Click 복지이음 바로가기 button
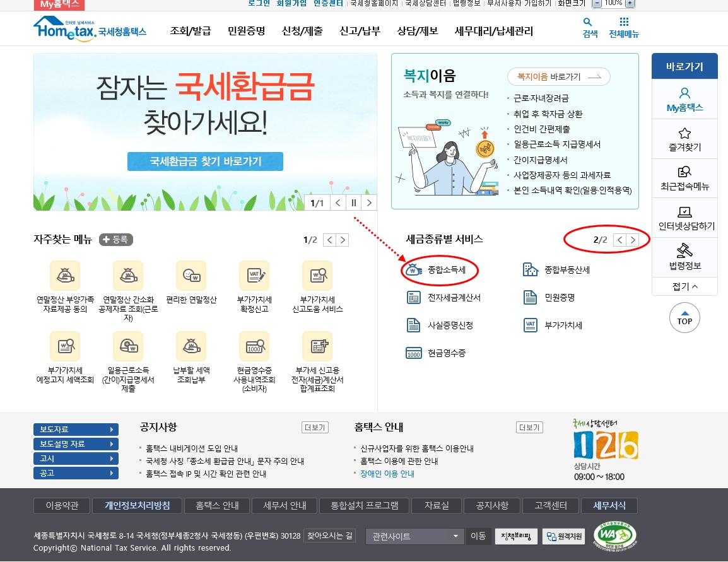Image resolution: width=728 pixels, height=562 pixels. click(559, 76)
